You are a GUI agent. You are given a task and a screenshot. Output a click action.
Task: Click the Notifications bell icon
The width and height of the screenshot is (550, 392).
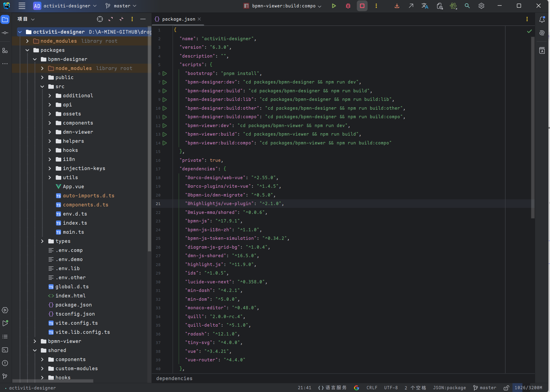(542, 19)
